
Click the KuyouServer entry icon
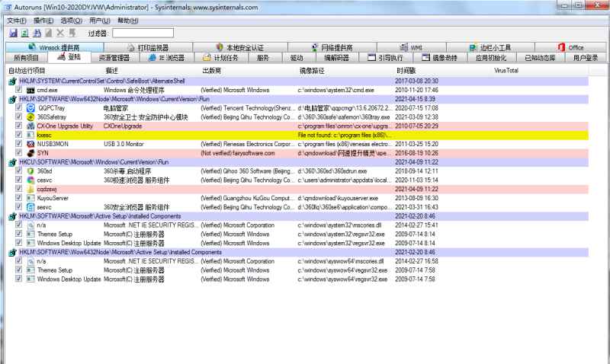point(30,198)
